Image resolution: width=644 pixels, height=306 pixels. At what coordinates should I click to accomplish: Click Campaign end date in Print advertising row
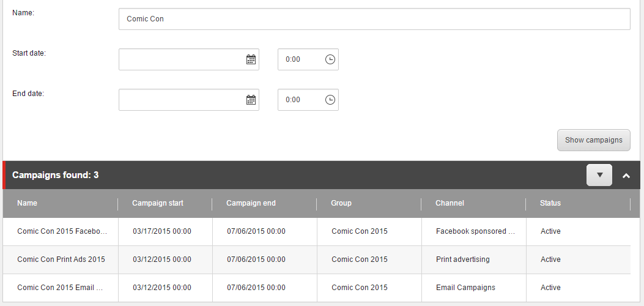click(256, 259)
